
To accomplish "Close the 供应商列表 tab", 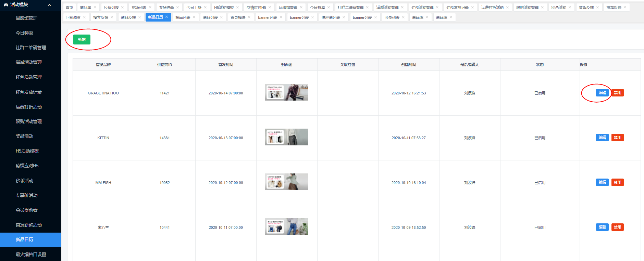I will 344,17.
